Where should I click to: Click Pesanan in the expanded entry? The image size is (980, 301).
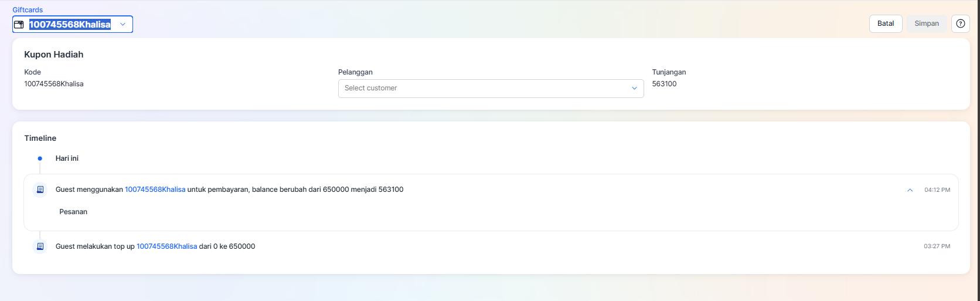[x=73, y=212]
